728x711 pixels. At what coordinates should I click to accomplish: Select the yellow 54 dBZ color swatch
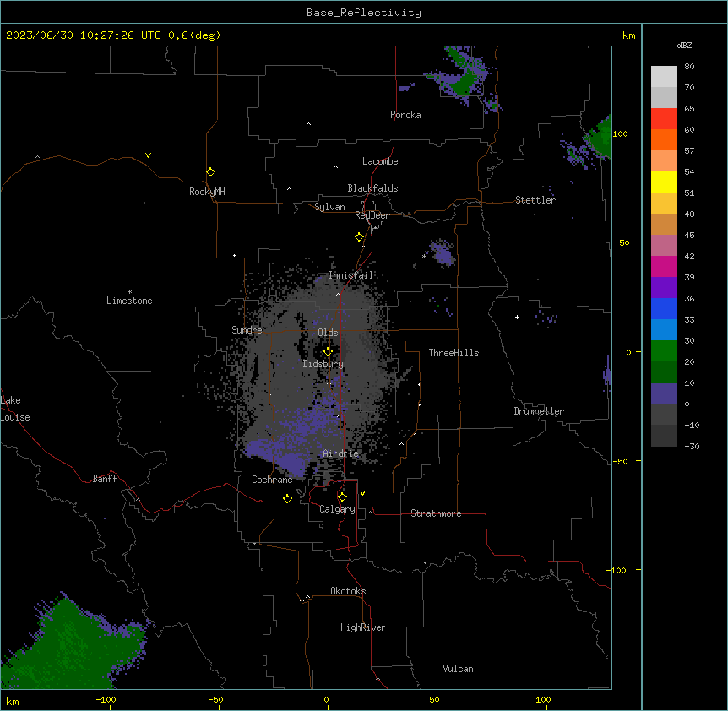[664, 182]
